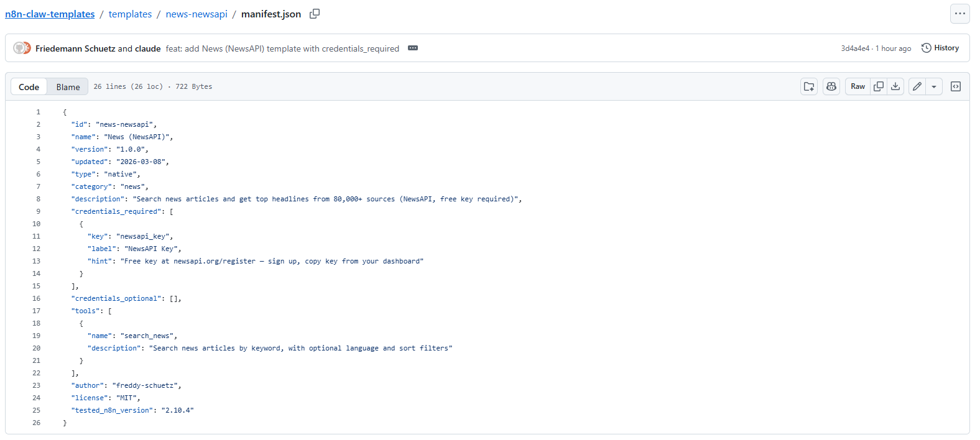Switch to the Blame tab
This screenshot has height=440, width=980.
tap(68, 87)
